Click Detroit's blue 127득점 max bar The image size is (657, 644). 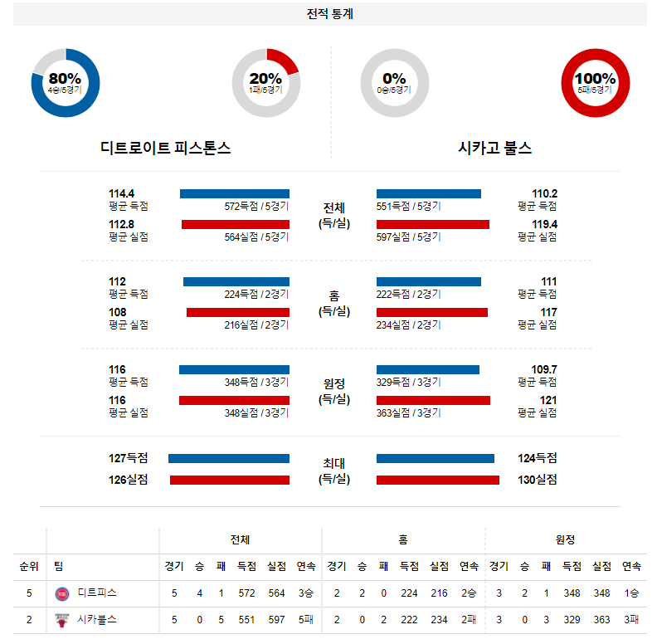pos(229,459)
